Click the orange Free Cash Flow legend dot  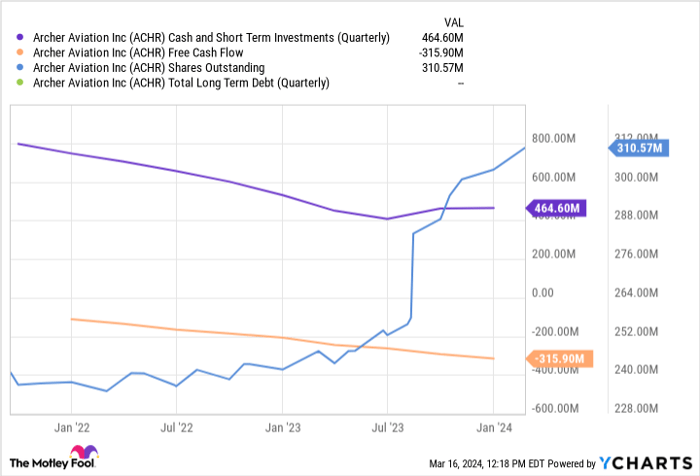pyautogui.click(x=22, y=53)
